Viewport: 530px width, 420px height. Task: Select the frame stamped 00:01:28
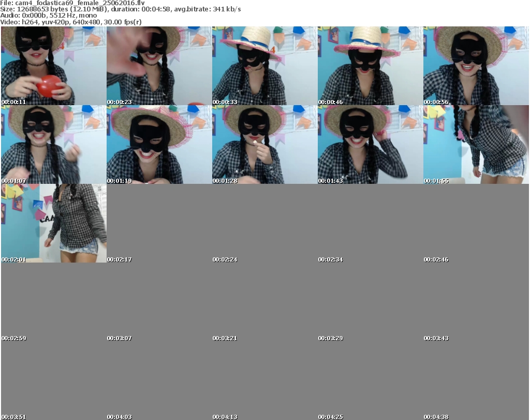[x=264, y=144]
